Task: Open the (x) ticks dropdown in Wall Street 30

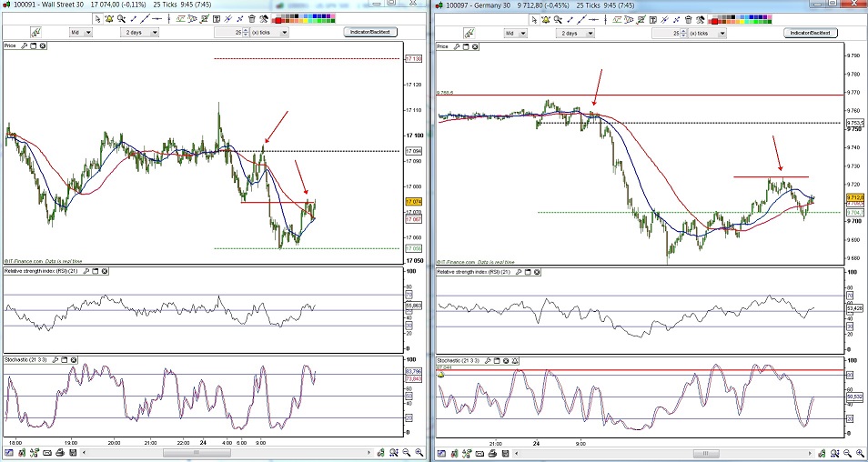Action: click(269, 32)
